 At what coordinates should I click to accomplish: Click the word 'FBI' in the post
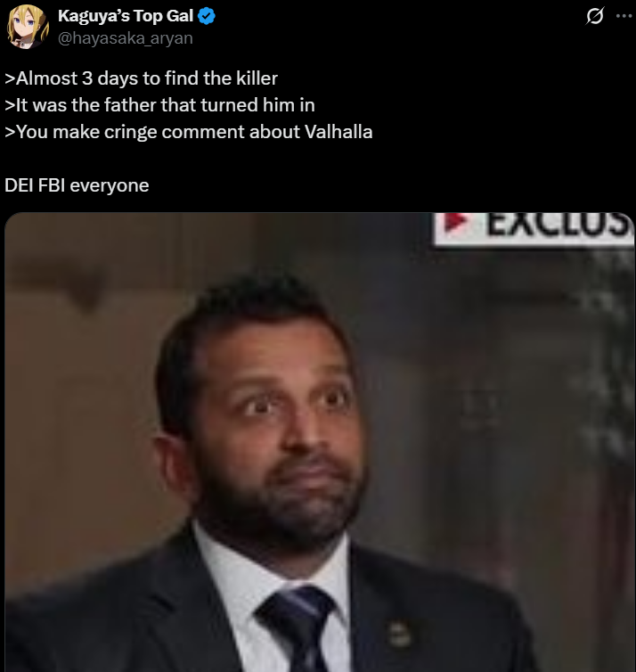(52, 185)
